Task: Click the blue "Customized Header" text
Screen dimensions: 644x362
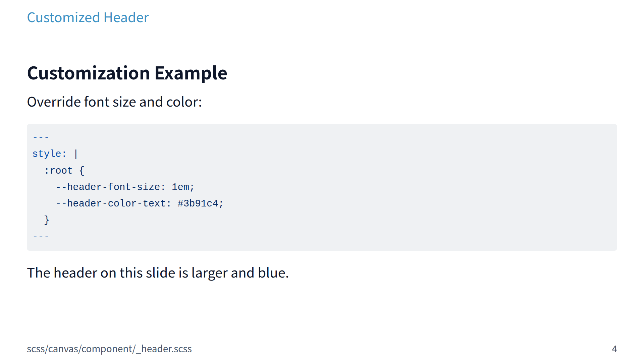Action: pyautogui.click(x=88, y=17)
